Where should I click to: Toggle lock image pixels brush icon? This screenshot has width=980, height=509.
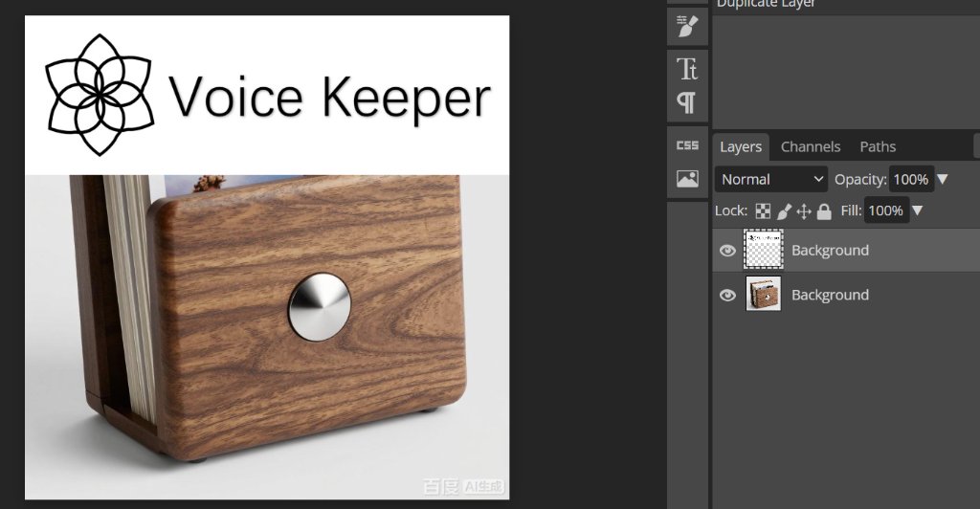click(784, 211)
